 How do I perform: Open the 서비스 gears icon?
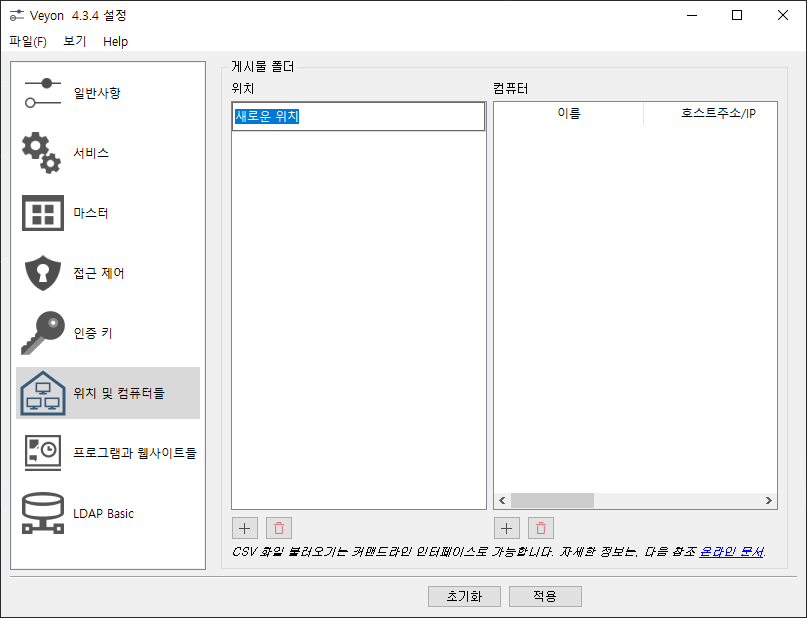point(42,153)
